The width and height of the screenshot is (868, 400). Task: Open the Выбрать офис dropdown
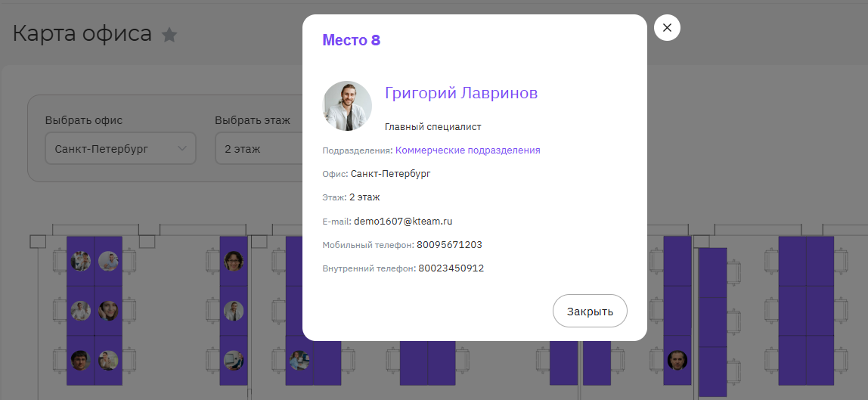(x=121, y=148)
